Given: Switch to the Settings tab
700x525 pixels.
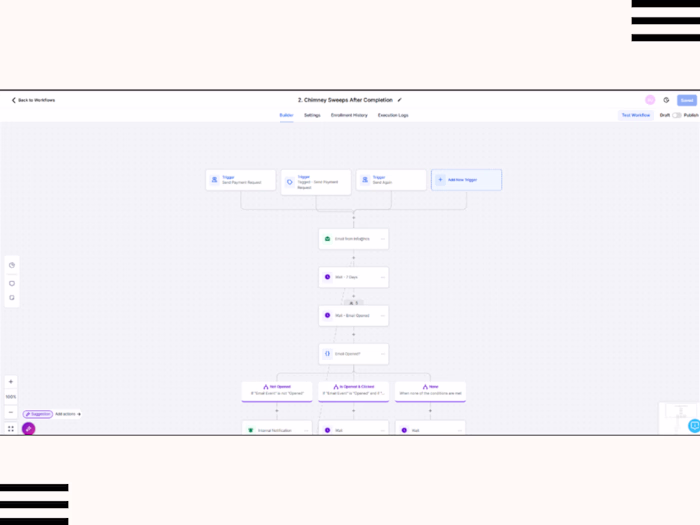Looking at the screenshot, I should coord(312,115).
